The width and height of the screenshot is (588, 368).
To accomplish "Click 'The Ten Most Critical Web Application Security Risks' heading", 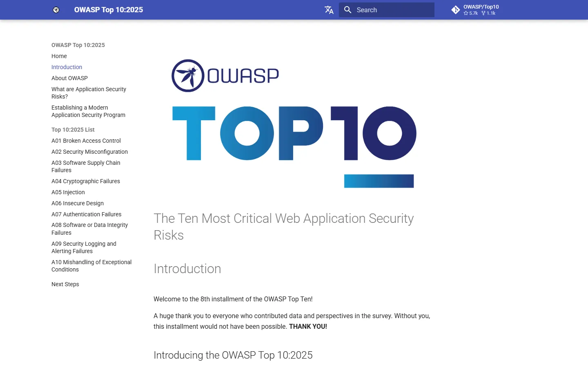I will (283, 227).
